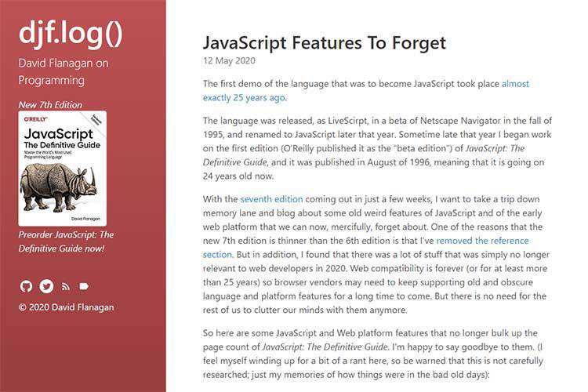Click the '12 May 2020' post date
This screenshot has width=588, height=392.
pyautogui.click(x=229, y=60)
